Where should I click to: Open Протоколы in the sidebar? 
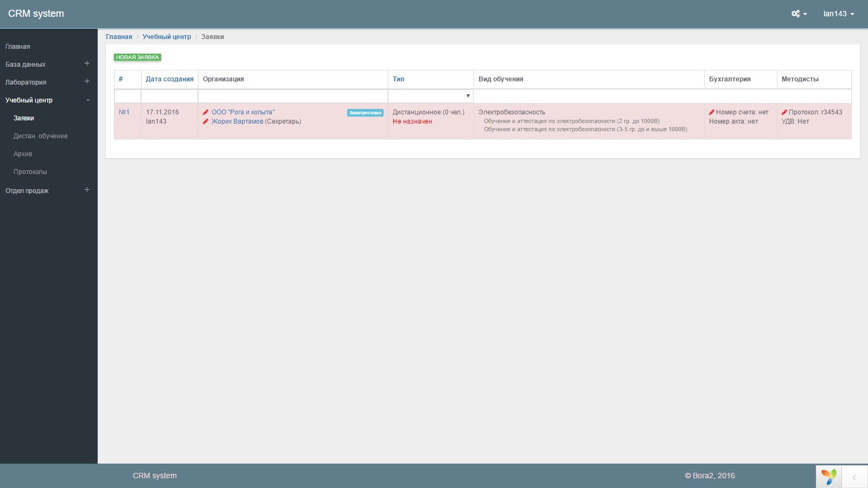click(30, 172)
